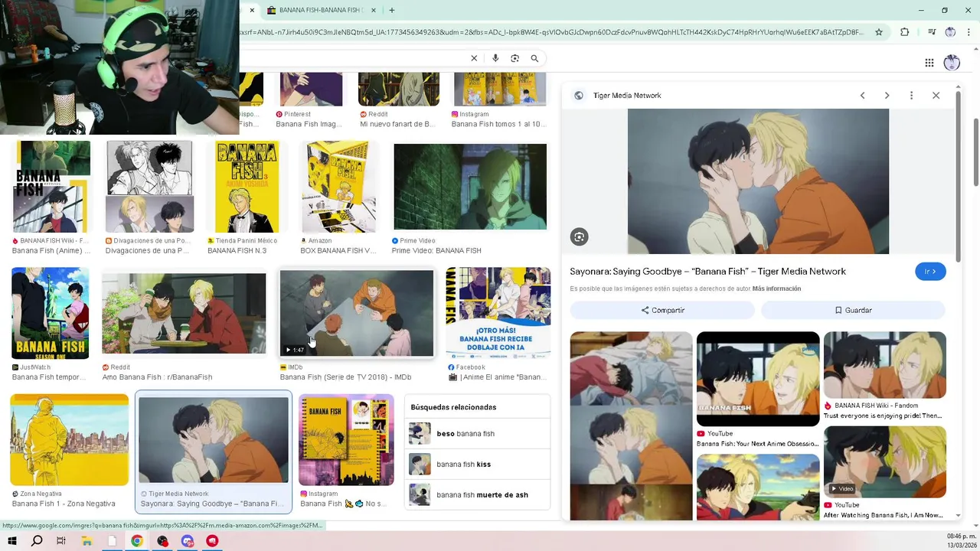Open the Instagram yellow notebook image
Viewport: 980px width, 551px height.
(346, 440)
